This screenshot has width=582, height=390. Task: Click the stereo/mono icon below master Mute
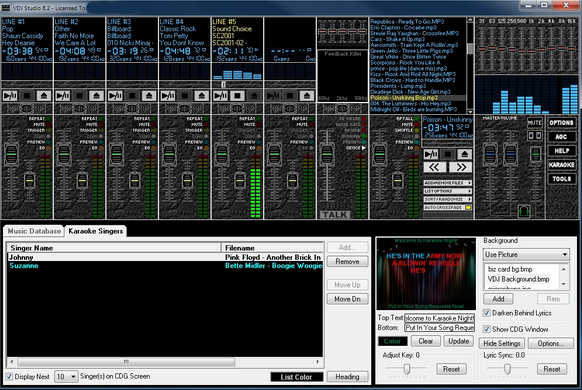coord(534,135)
